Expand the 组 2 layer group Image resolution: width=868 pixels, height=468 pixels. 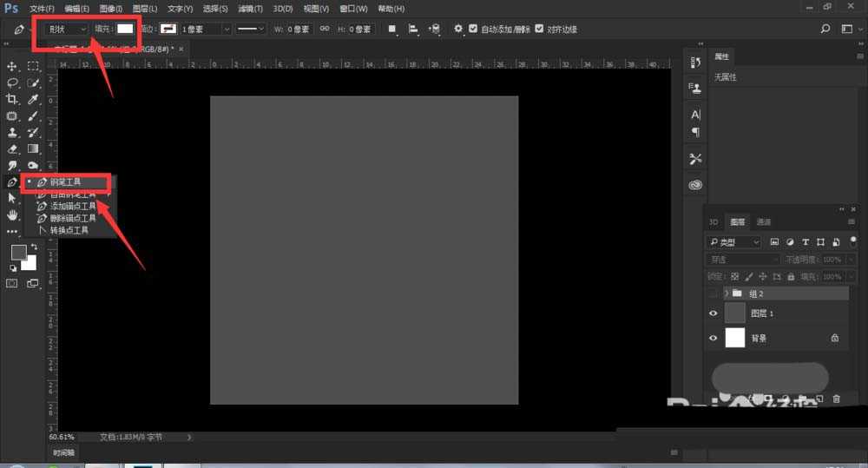tap(726, 293)
